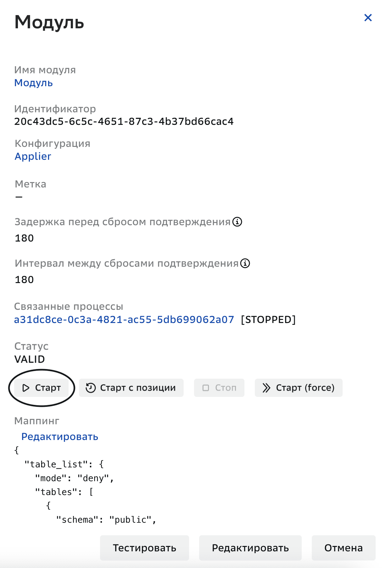Force-start the module via Старт (force)
The height and width of the screenshot is (568, 392).
[x=298, y=388]
